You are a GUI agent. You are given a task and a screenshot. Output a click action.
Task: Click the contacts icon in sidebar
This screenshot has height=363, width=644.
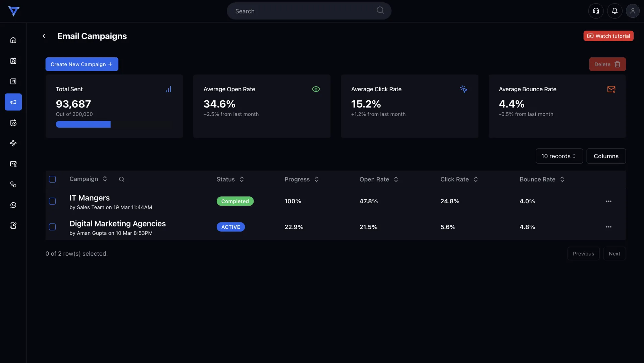[13, 61]
